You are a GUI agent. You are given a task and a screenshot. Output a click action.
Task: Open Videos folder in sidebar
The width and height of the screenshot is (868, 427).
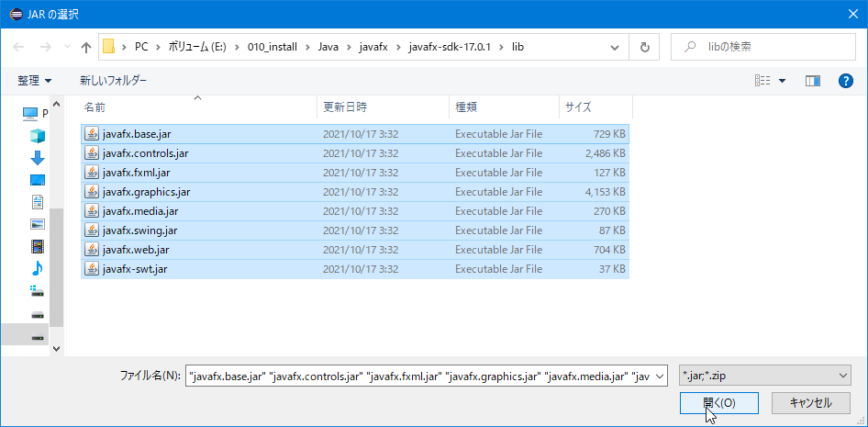point(37,246)
